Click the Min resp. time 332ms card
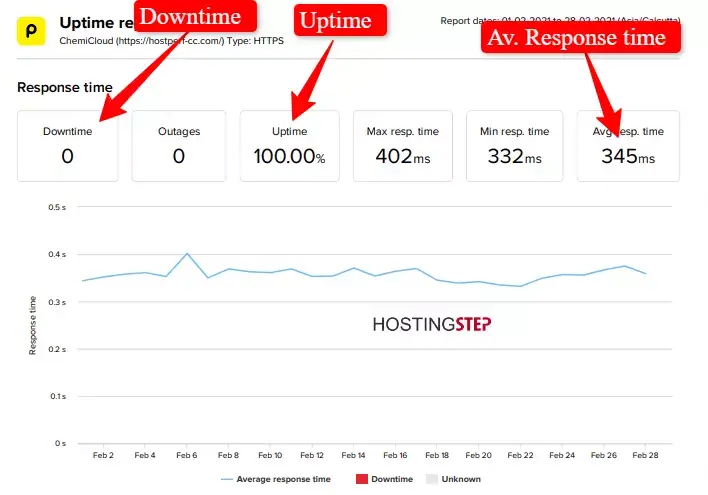The height and width of the screenshot is (495, 708). click(514, 146)
